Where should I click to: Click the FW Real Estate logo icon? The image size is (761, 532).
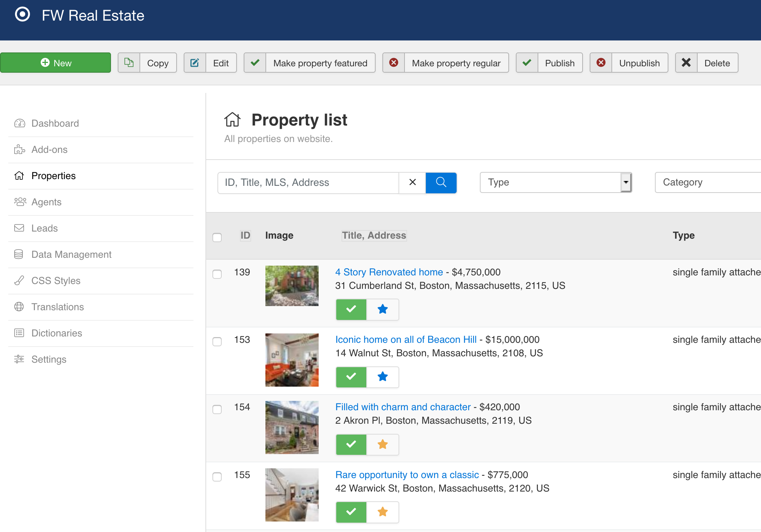point(22,15)
